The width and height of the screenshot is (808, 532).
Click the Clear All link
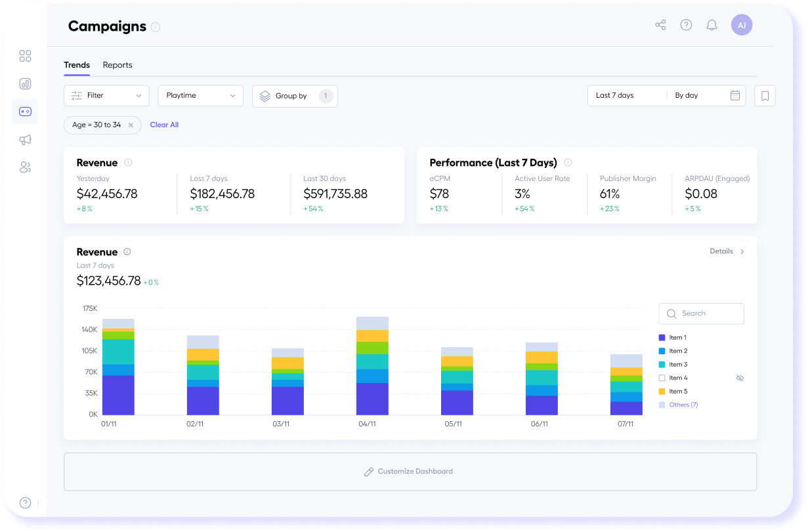pyautogui.click(x=164, y=125)
